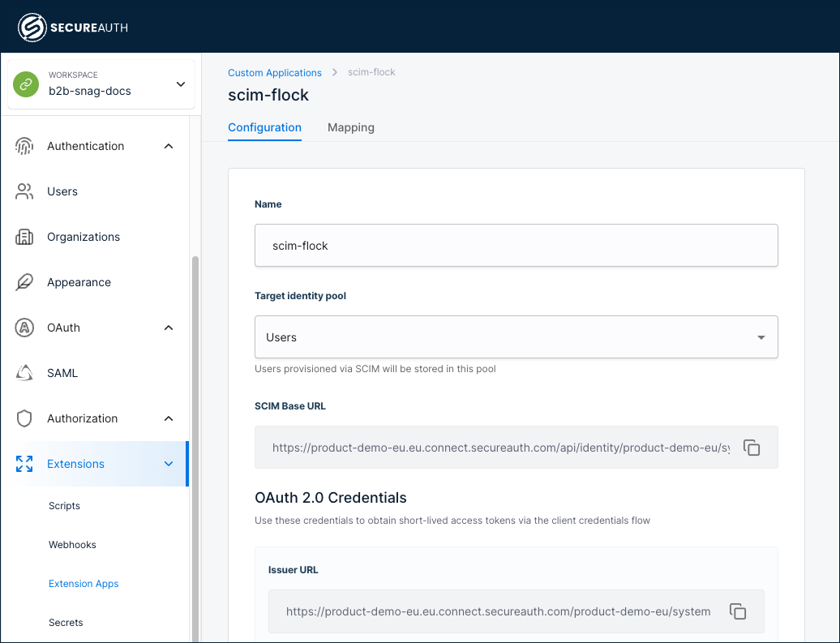Viewport: 840px width, 643px height.
Task: Go to Scripts under Extensions
Action: (x=64, y=506)
